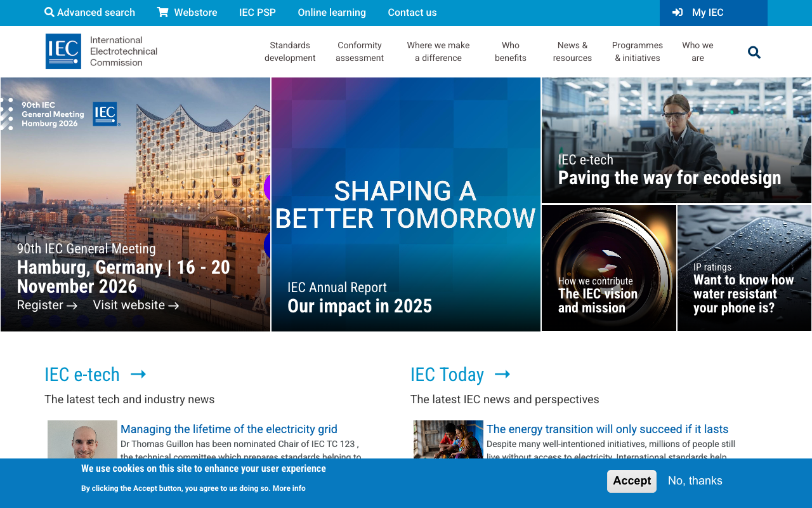Screen dimensions: 812x508
Task: Go to Online learning
Action: pyautogui.click(x=332, y=12)
